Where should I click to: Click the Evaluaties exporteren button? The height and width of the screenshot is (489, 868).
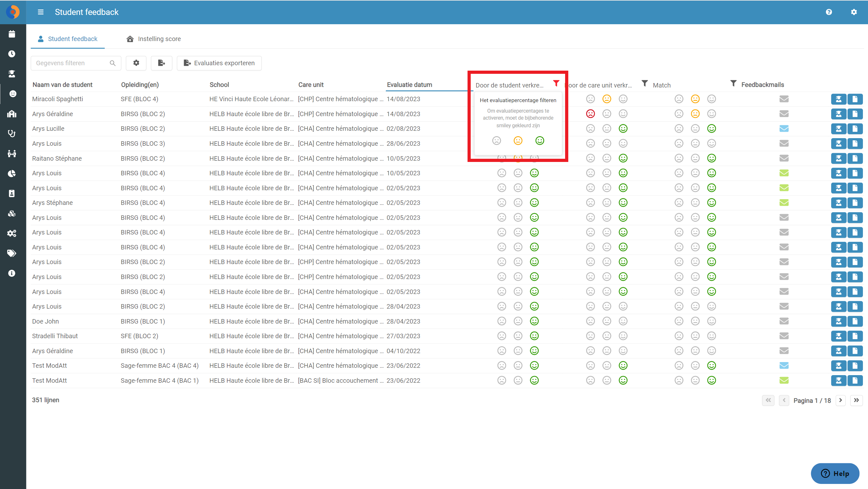(219, 63)
